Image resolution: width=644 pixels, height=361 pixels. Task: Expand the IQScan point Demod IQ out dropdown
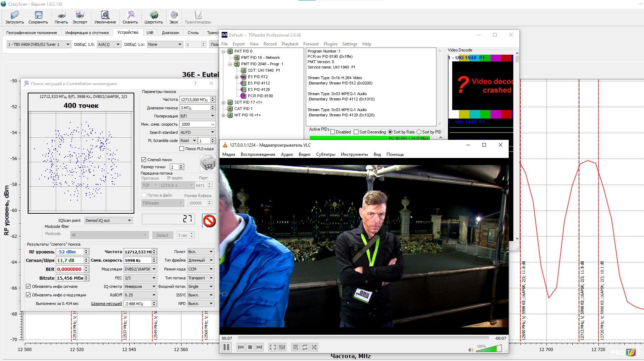pyautogui.click(x=108, y=220)
